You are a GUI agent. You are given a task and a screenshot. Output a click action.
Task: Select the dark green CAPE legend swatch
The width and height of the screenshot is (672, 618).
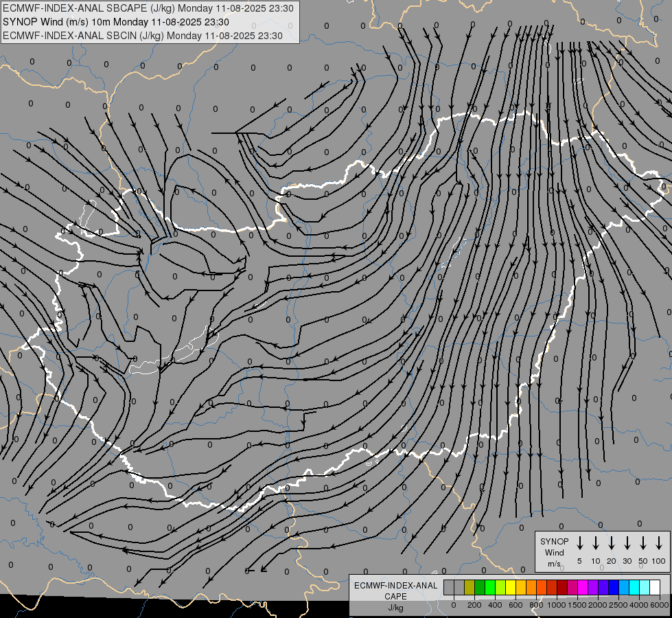click(x=480, y=587)
